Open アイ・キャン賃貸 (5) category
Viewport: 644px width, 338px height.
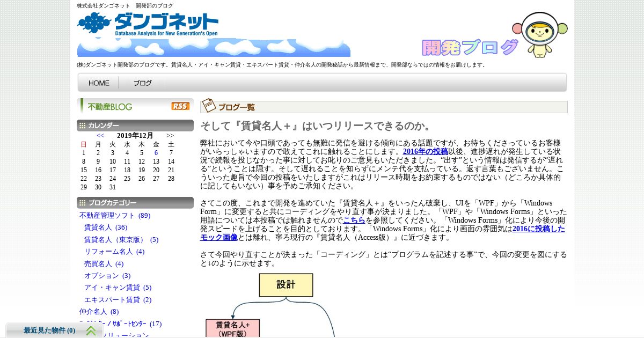coord(118,288)
